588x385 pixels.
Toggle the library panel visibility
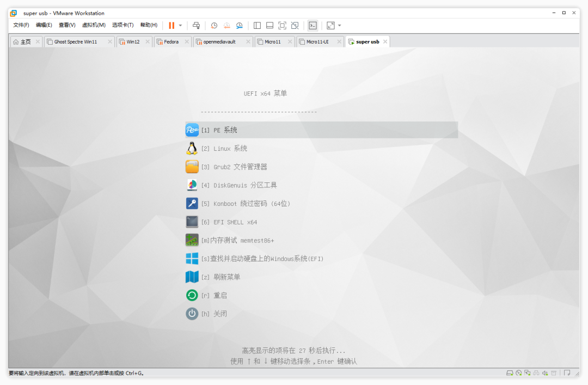coord(256,25)
